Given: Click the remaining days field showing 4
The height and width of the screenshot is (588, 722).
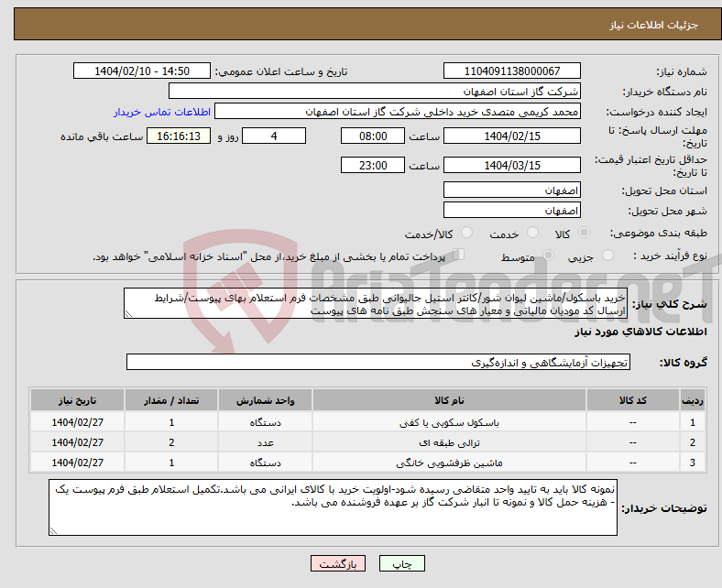Looking at the screenshot, I should coord(274,136).
